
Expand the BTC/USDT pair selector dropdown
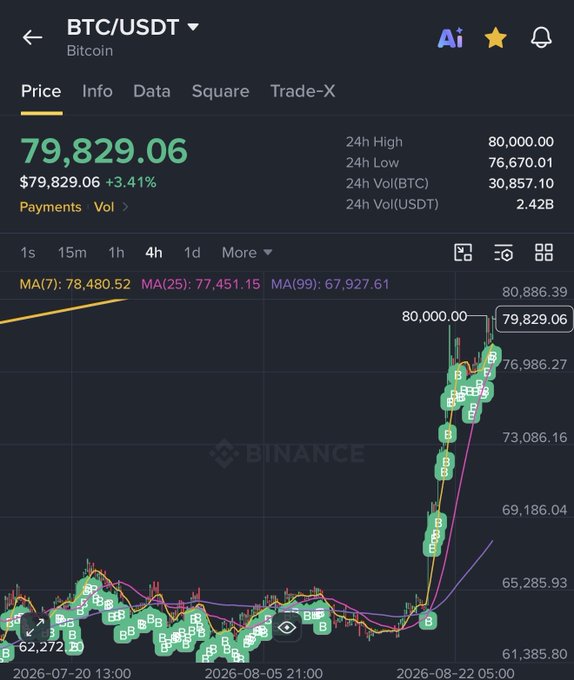coord(193,27)
